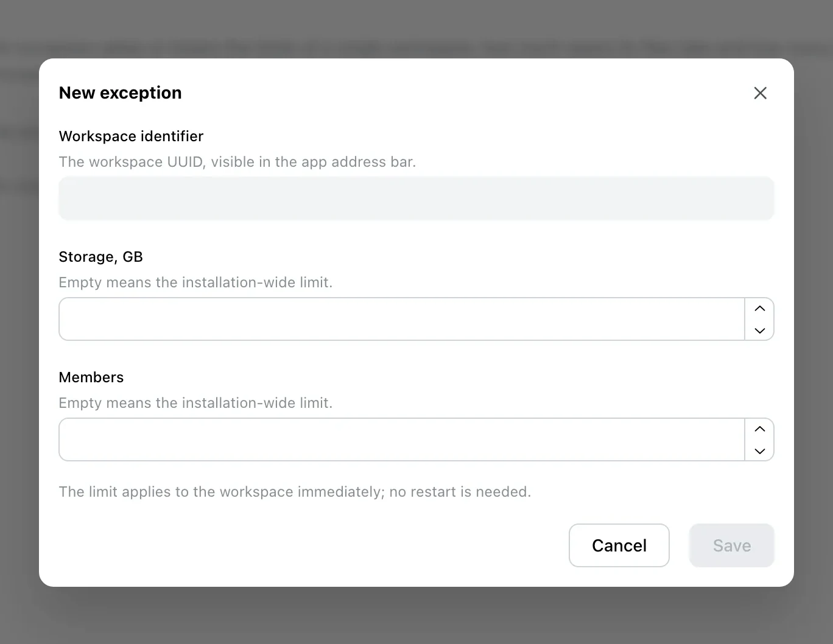Viewport: 833px width, 644px height.
Task: Focus the Storage, GB number field
Action: coord(402,319)
